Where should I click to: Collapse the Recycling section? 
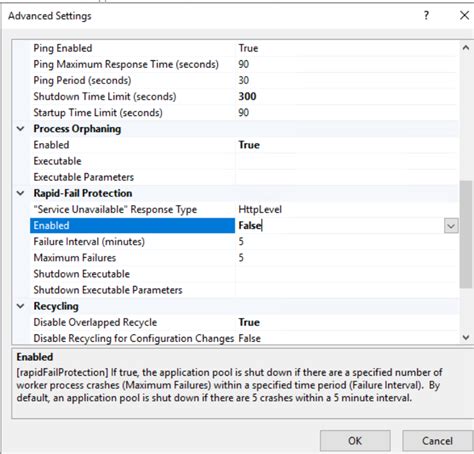pyautogui.click(x=21, y=306)
